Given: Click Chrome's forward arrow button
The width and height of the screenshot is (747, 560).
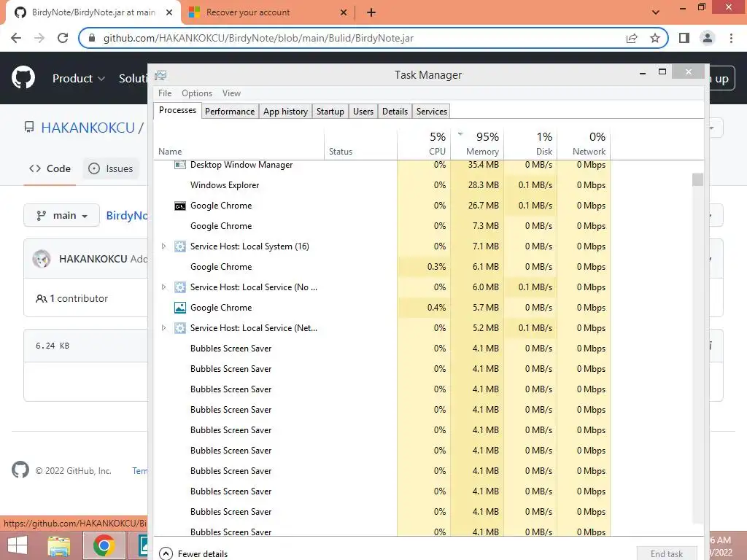Looking at the screenshot, I should pyautogui.click(x=39, y=38).
